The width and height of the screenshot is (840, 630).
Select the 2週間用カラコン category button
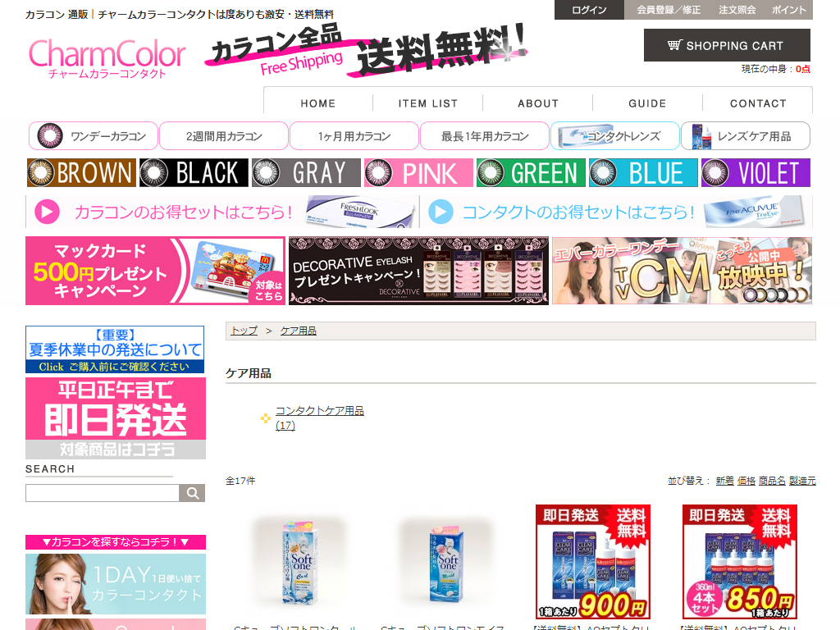point(223,136)
